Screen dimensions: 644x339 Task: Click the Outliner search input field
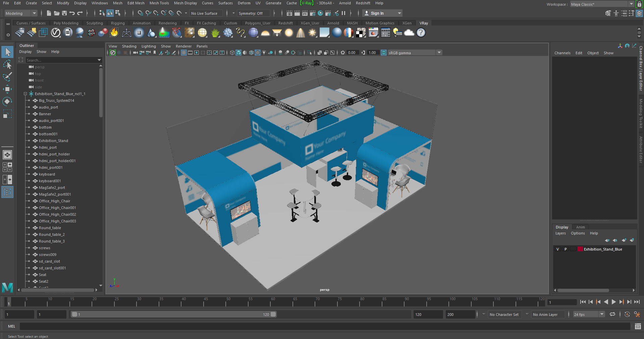click(61, 60)
